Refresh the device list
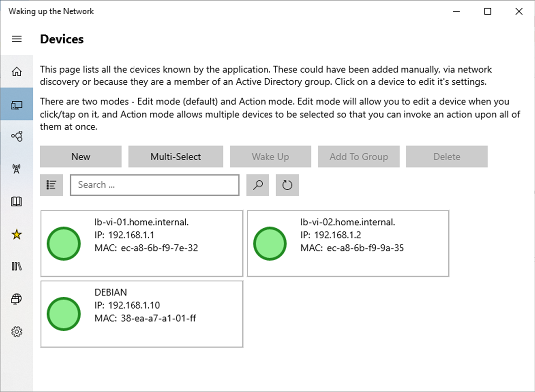 click(287, 185)
